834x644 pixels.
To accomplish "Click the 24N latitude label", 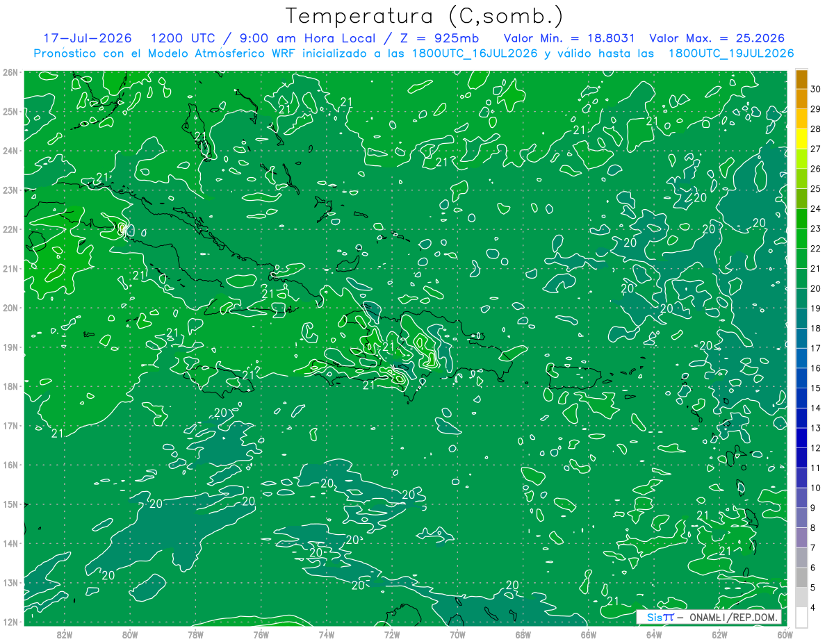I will tap(10, 151).
